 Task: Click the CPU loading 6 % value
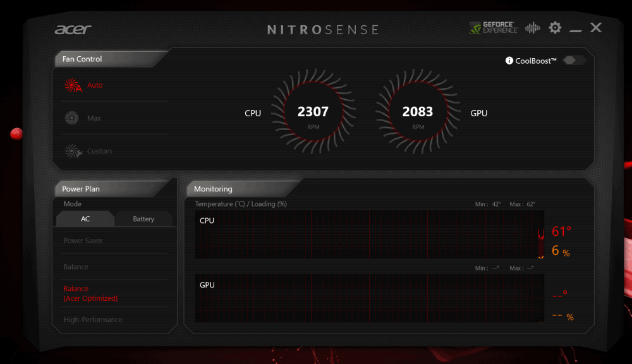[561, 251]
